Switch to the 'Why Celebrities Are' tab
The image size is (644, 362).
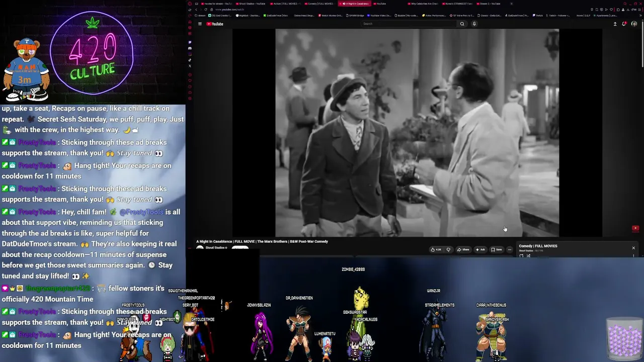423,4
